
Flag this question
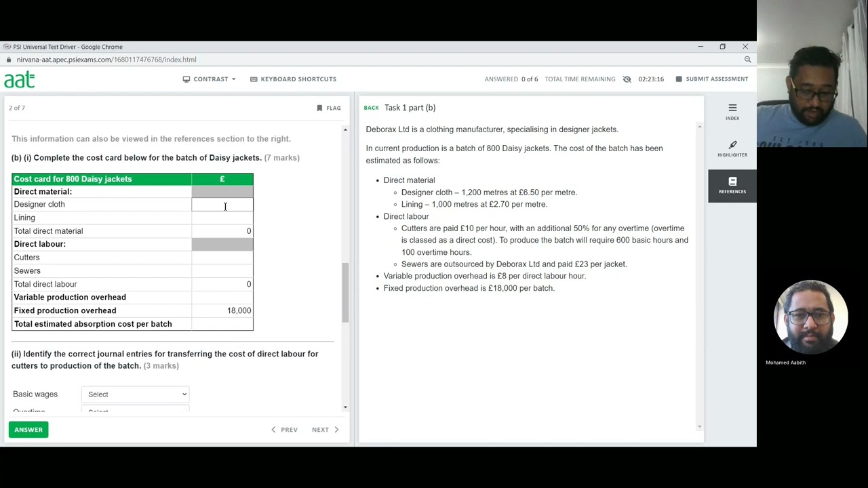click(x=329, y=108)
